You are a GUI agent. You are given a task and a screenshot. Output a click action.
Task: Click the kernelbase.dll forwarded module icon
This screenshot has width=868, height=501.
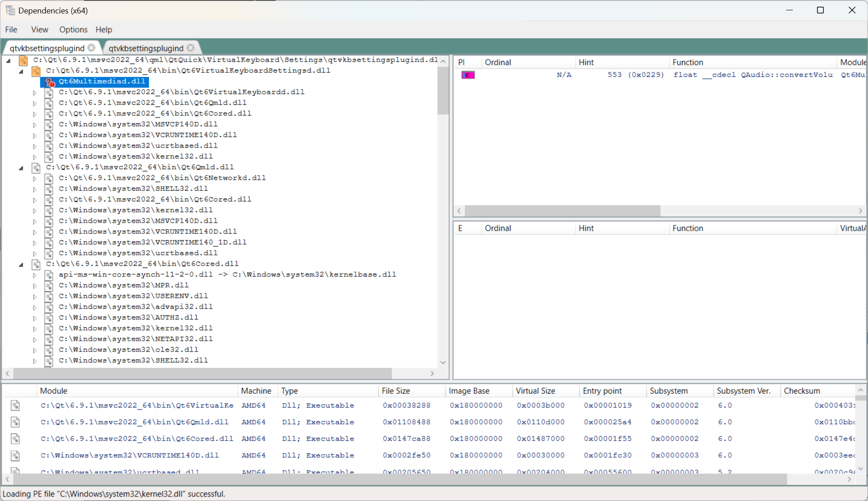pyautogui.click(x=49, y=275)
